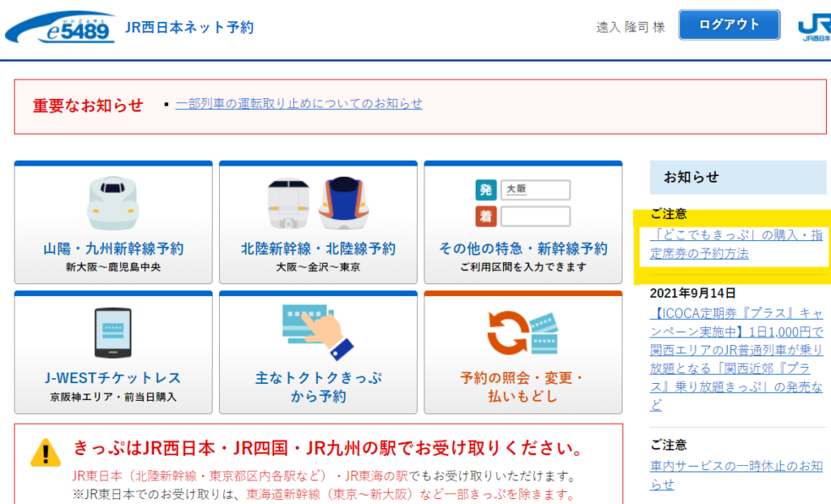Screen dimensions: 831x504
Task: Click the user name 遠入 隆司 様
Action: click(630, 27)
